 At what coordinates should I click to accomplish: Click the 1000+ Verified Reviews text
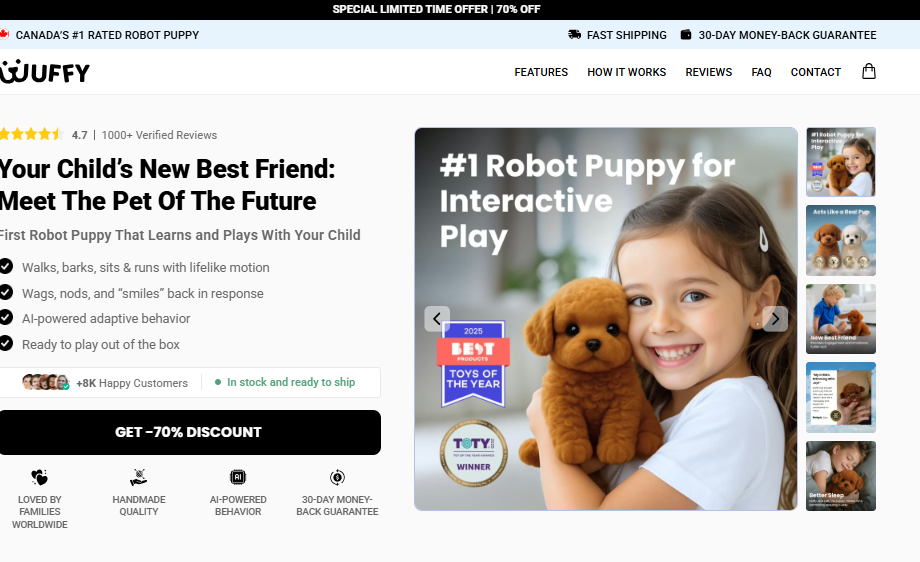pyautogui.click(x=159, y=135)
